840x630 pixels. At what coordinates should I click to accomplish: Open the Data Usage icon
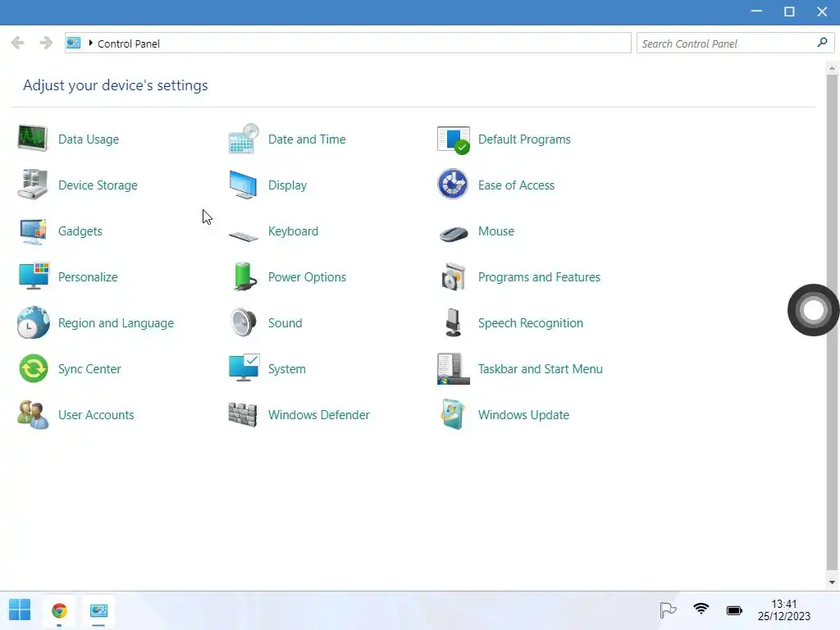pos(33,139)
